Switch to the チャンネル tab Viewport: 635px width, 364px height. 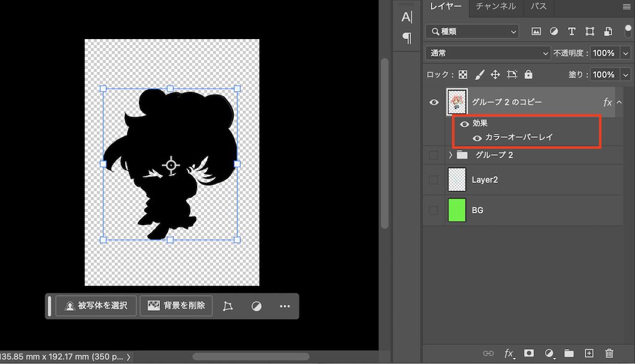tap(495, 6)
